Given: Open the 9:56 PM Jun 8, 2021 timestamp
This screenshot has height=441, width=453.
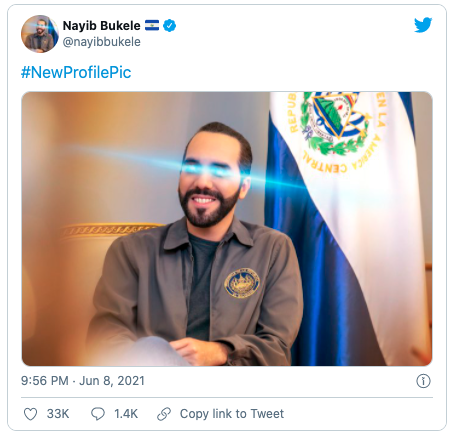Looking at the screenshot, I should [83, 381].
